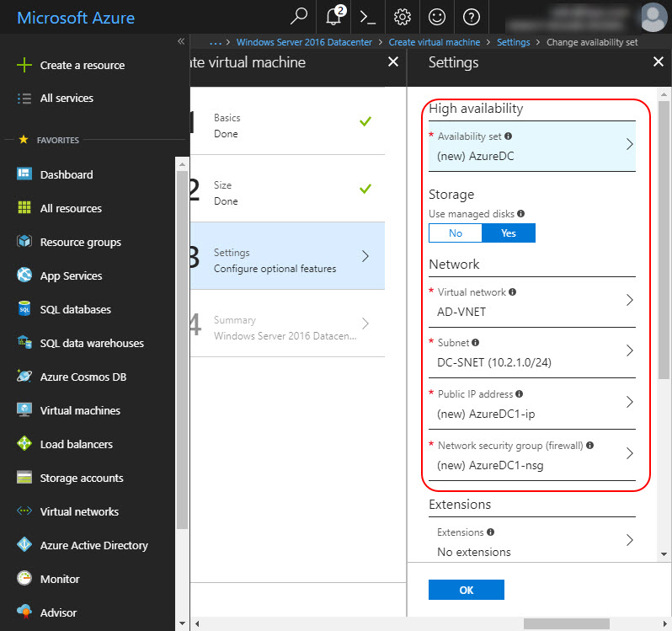Click the SQL data warehouses icon
Image resolution: width=672 pixels, height=631 pixels.
[x=24, y=342]
